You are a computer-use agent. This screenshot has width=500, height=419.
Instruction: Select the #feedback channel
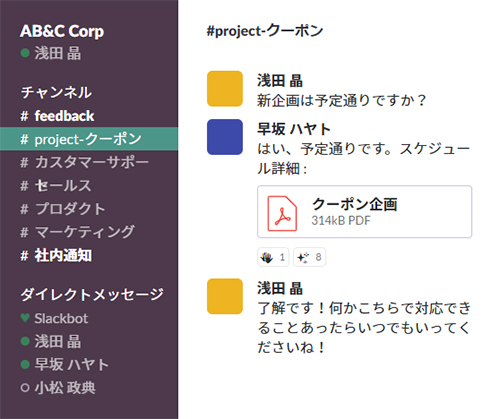(x=89, y=116)
